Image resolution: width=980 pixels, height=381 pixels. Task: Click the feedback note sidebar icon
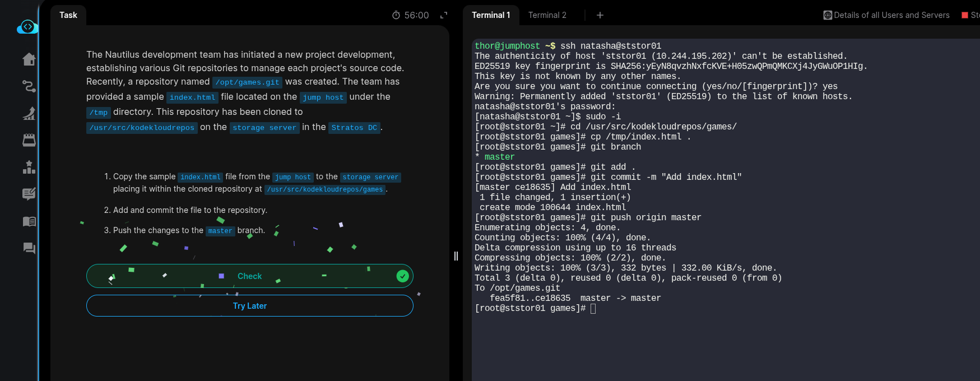[x=29, y=194]
